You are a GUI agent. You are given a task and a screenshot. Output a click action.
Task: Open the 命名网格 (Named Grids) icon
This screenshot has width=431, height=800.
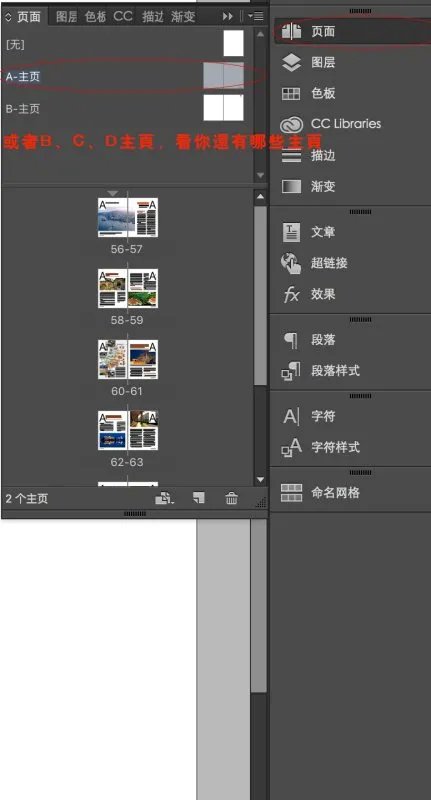point(291,493)
